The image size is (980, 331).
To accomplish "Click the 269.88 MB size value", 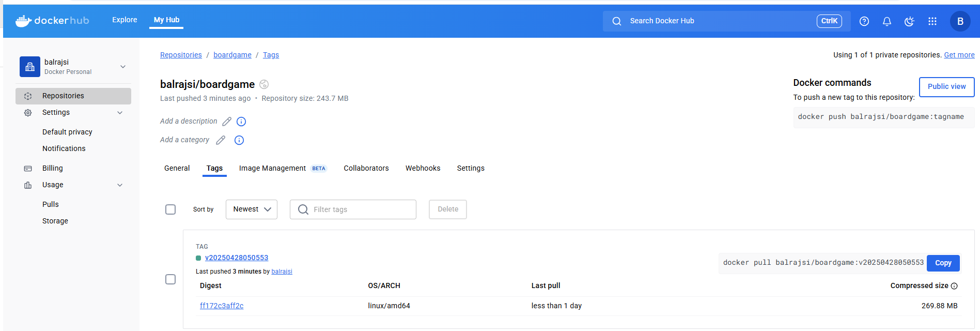I will tap(940, 306).
